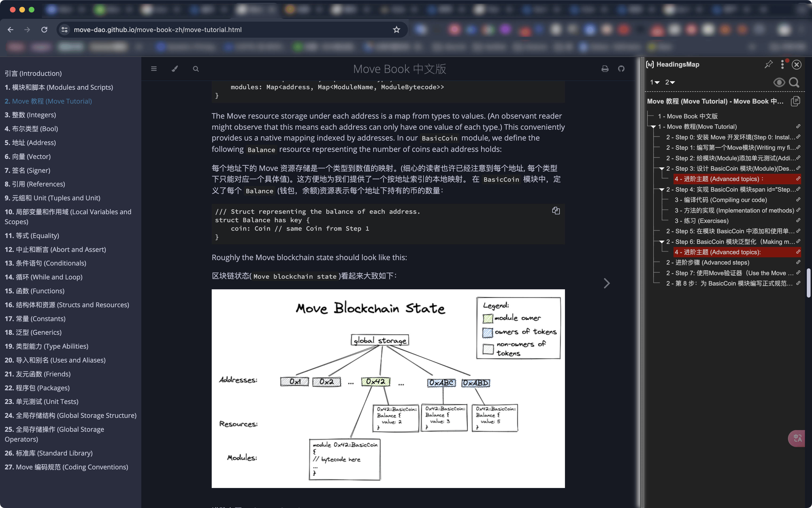Image resolution: width=812 pixels, height=508 pixels.
Task: Click anchor link icon for Step 5 heading
Action: coord(798,231)
